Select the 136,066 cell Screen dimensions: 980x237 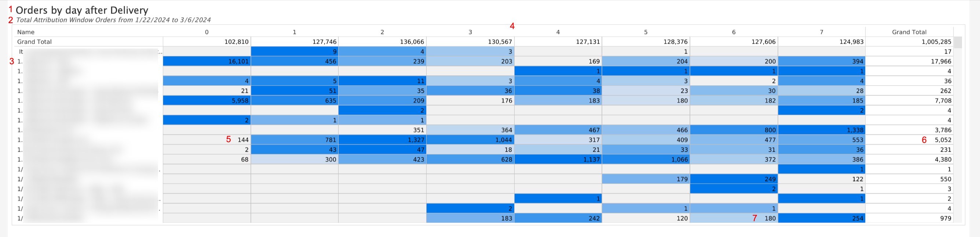coord(382,42)
